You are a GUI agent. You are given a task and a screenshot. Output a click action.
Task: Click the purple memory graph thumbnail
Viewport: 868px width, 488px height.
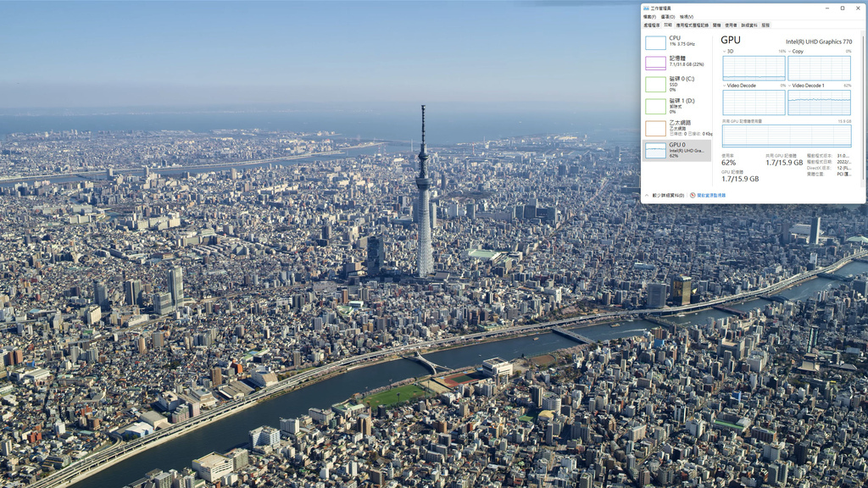pyautogui.click(x=655, y=63)
